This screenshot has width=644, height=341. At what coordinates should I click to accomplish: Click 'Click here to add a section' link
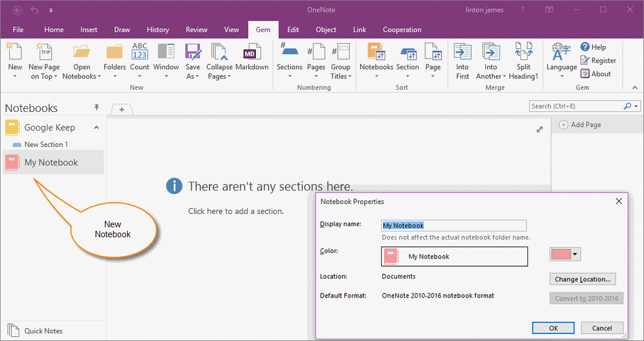pos(236,211)
